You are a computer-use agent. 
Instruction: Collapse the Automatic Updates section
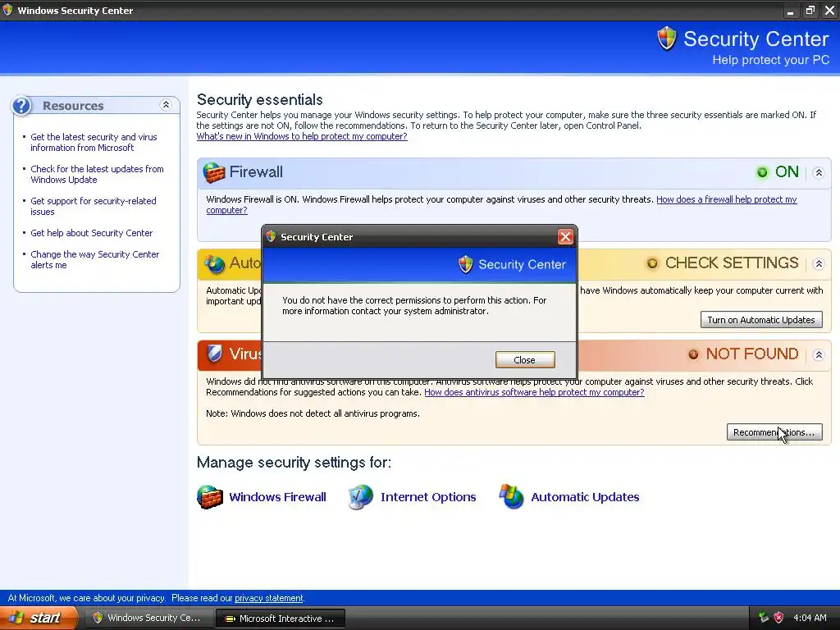[x=818, y=263]
